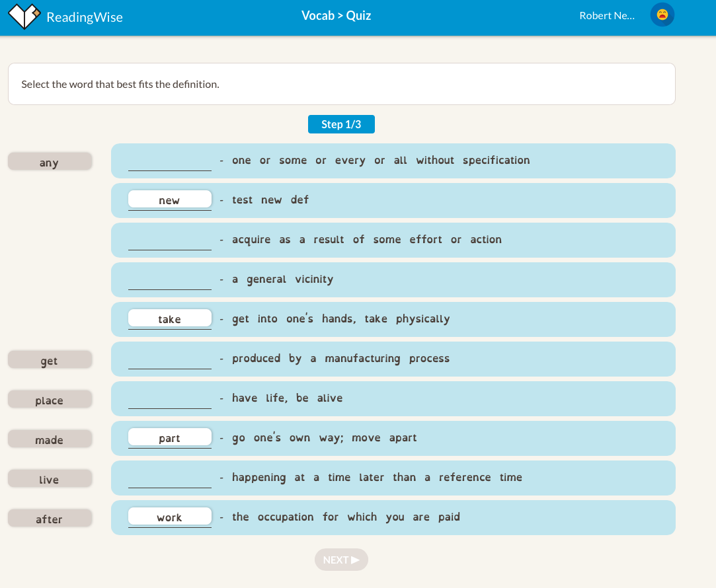This screenshot has height=588, width=716.
Task: Click the NEXT button
Action: (x=341, y=560)
